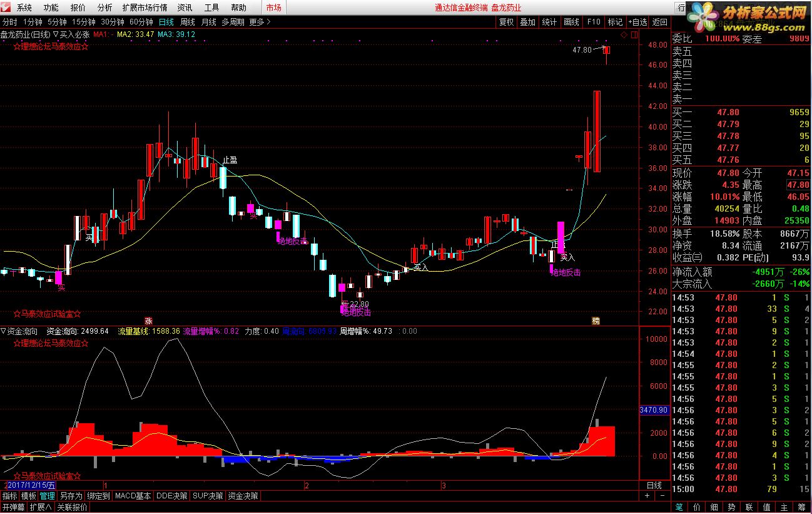812x514 pixels.
Task: Select the 日线 period tab
Action: click(x=166, y=21)
